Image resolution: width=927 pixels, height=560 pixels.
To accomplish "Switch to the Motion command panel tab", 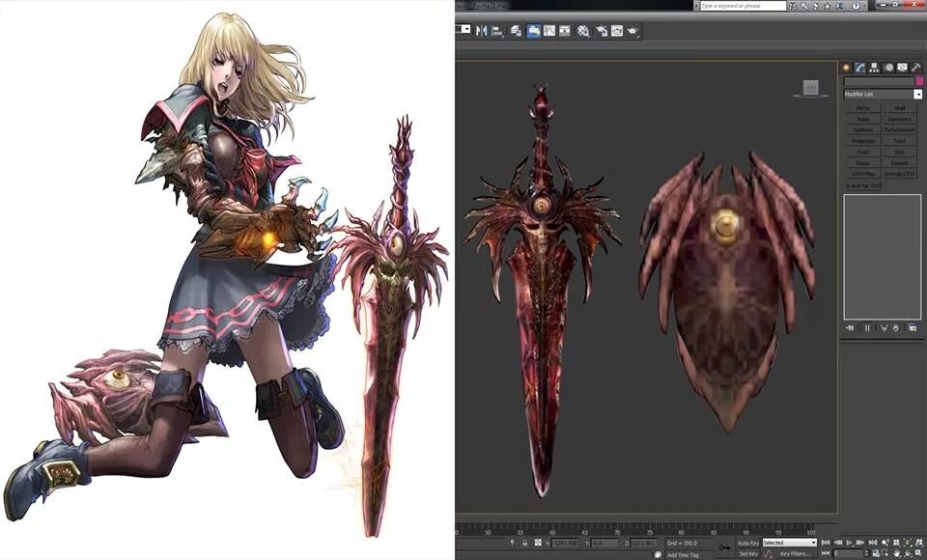I will (889, 68).
